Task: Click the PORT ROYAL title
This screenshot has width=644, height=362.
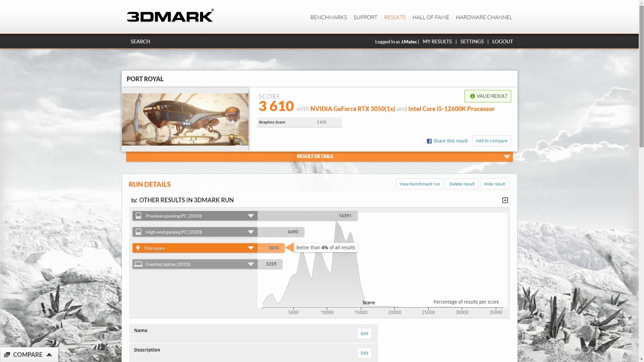Action: pyautogui.click(x=145, y=79)
